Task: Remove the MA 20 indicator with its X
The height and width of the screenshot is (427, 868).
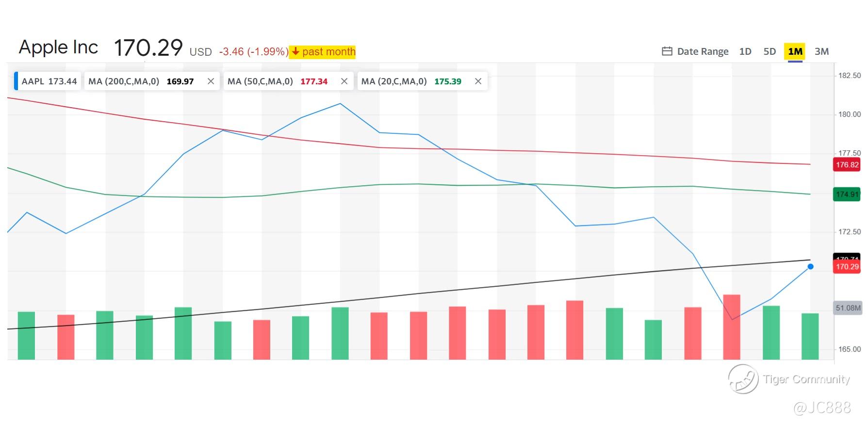Action: point(478,81)
